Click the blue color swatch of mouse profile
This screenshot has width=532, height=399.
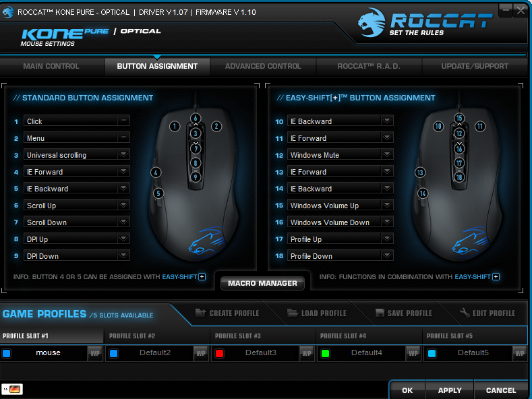7,354
